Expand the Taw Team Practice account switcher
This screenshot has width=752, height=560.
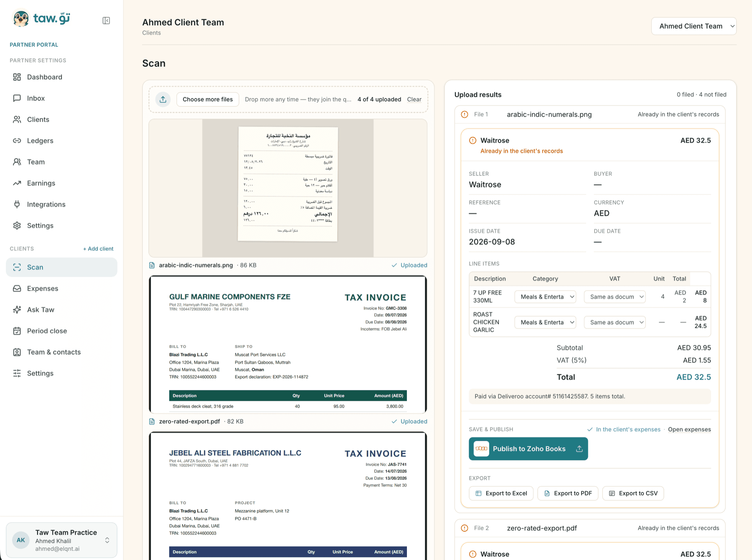(x=61, y=540)
